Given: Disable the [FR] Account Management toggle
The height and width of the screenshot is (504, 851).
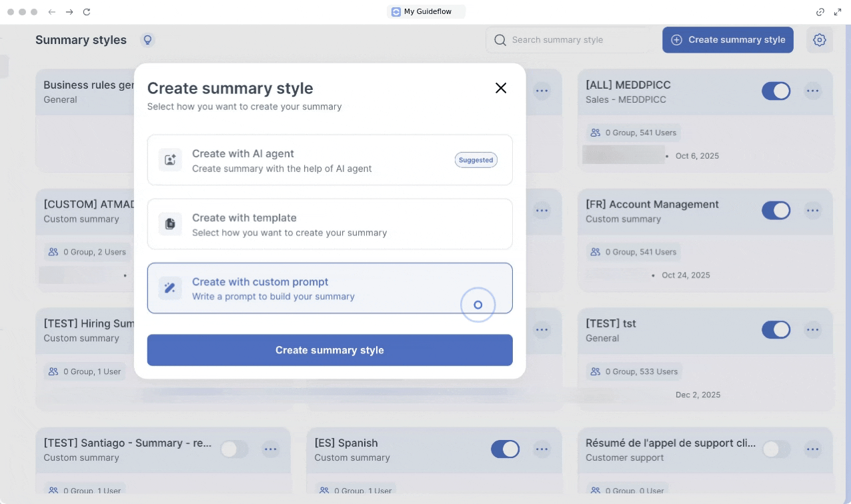Looking at the screenshot, I should click(x=776, y=211).
